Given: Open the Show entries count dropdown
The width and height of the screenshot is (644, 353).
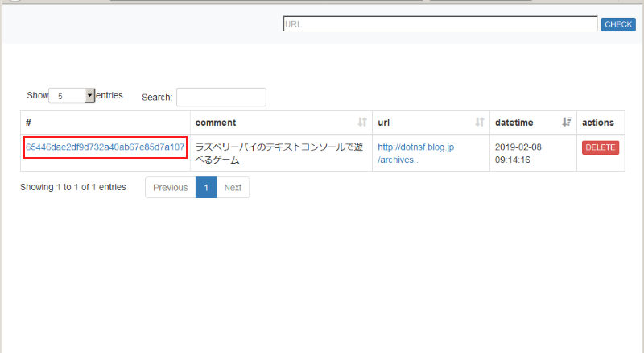Looking at the screenshot, I should tap(72, 96).
